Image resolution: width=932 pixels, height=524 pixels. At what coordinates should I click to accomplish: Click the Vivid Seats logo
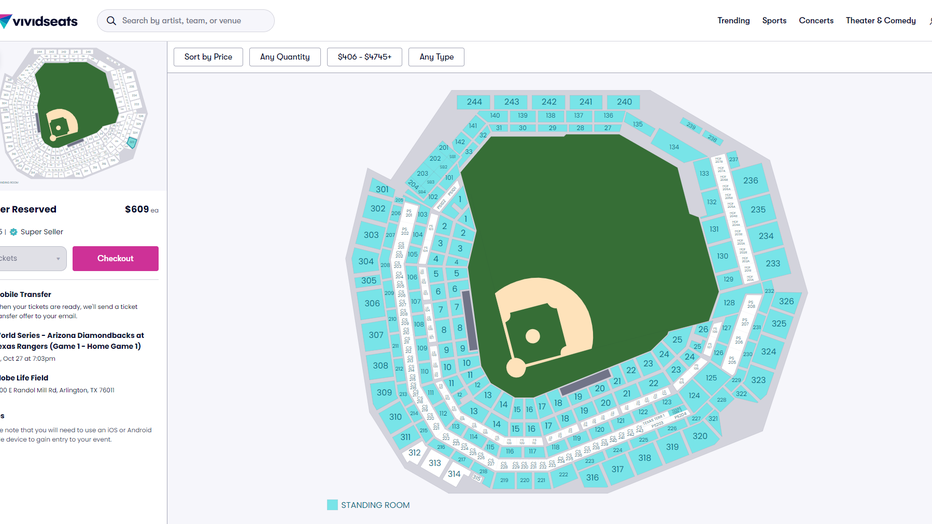pyautogui.click(x=39, y=21)
